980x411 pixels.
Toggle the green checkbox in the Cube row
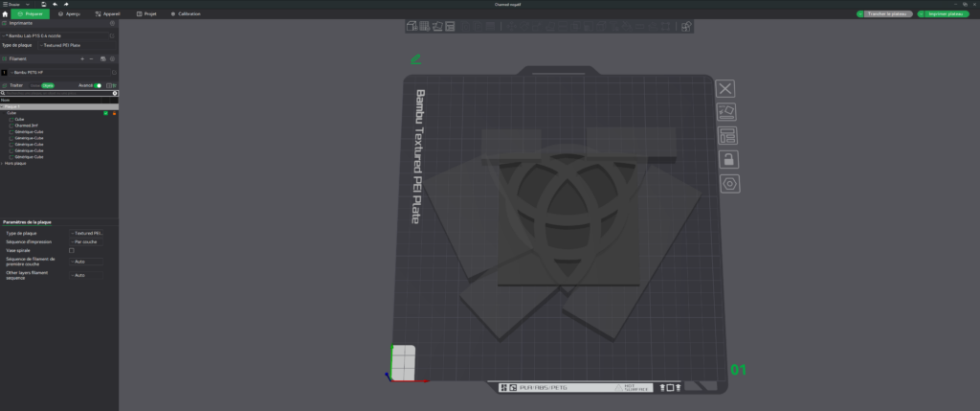105,113
